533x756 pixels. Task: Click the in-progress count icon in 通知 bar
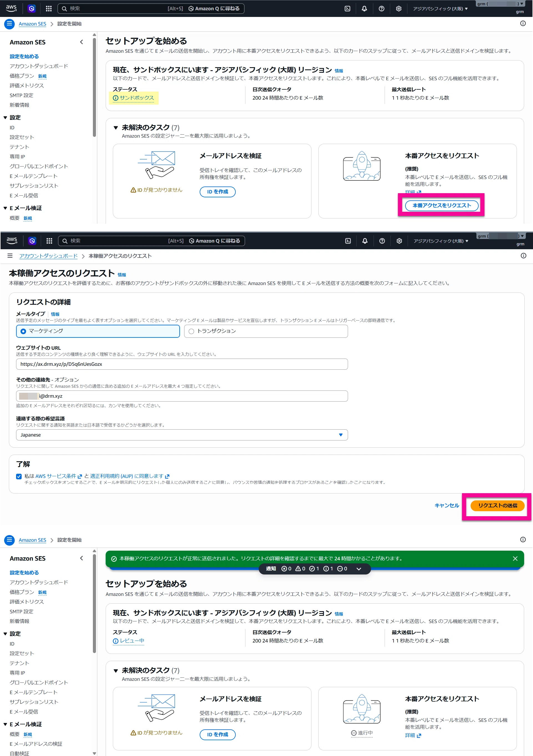pyautogui.click(x=340, y=569)
